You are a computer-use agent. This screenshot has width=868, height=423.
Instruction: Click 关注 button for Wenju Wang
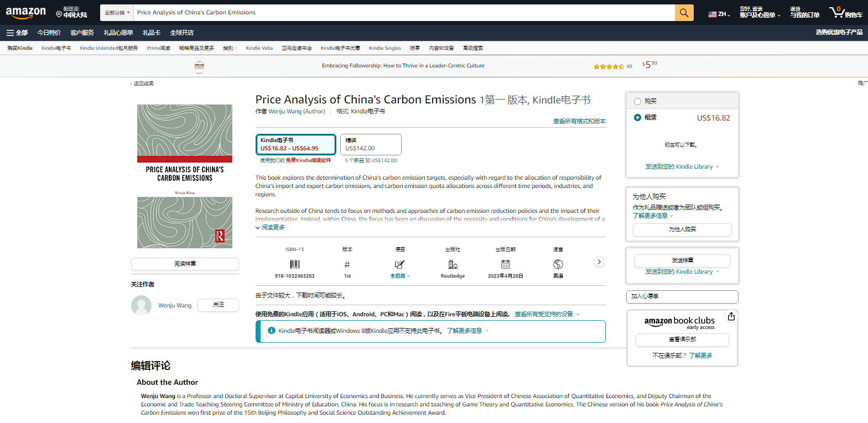pyautogui.click(x=219, y=305)
